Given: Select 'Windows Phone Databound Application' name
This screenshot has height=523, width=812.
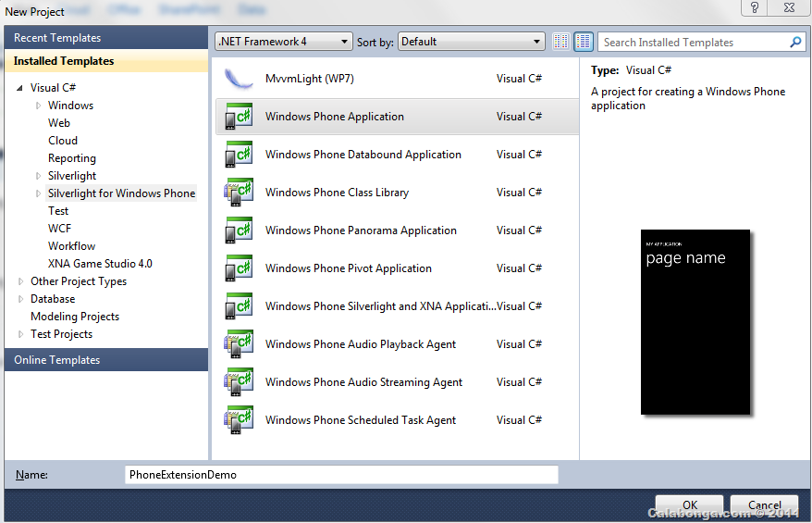Looking at the screenshot, I should point(363,155).
